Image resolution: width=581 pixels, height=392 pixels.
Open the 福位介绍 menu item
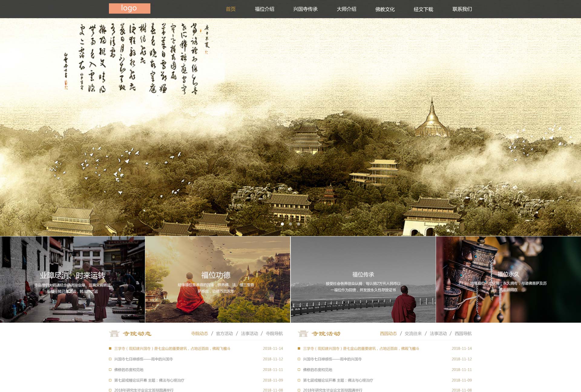click(x=265, y=9)
